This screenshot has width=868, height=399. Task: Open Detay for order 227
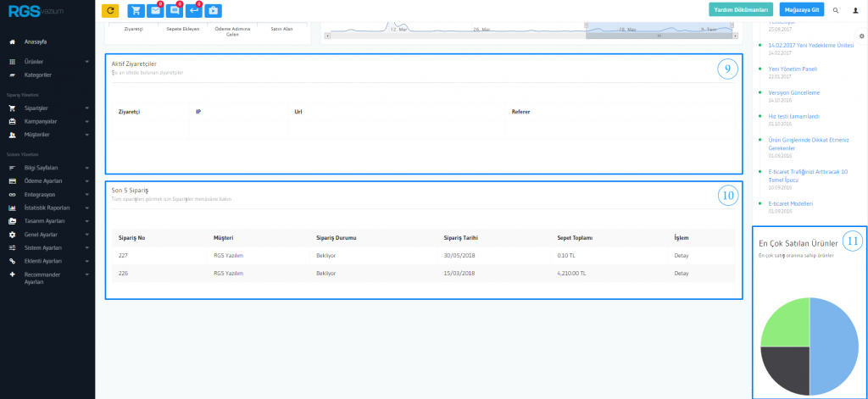[x=680, y=253]
